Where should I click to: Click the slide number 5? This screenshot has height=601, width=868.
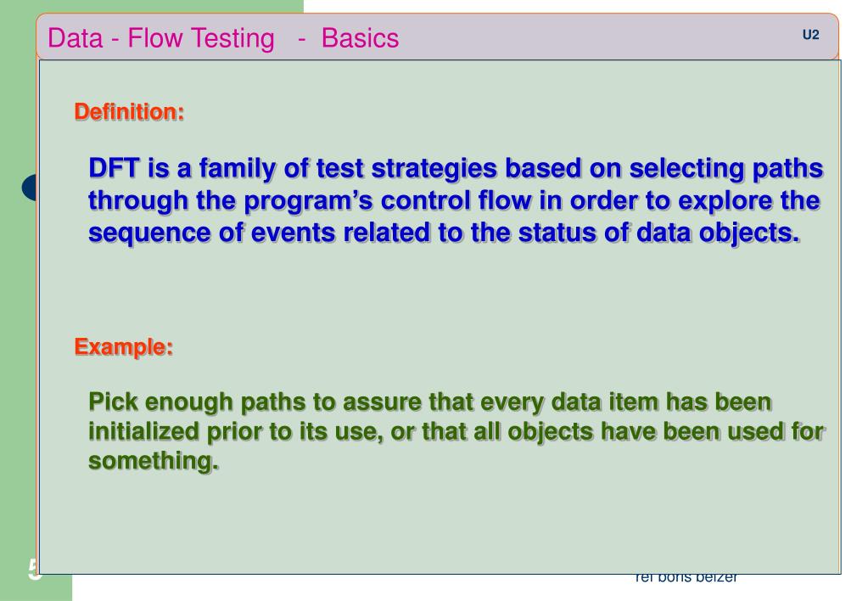tap(33, 570)
